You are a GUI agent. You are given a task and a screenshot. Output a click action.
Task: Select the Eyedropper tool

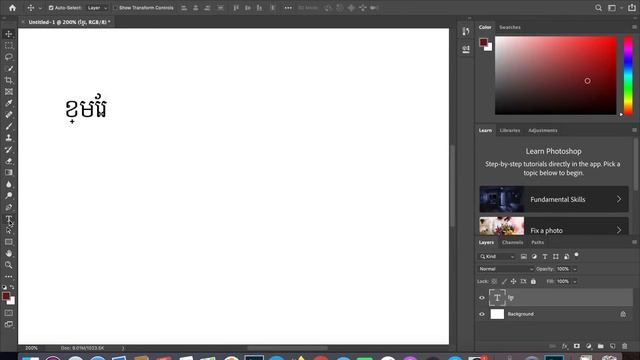pyautogui.click(x=9, y=103)
